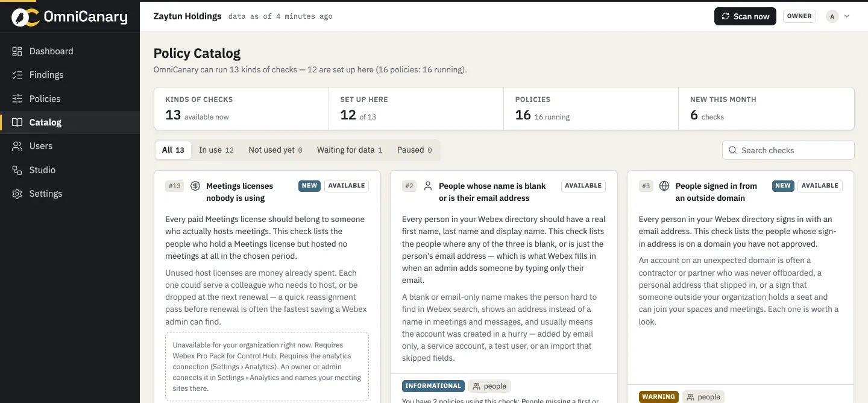Click the OWNER role badge

pyautogui.click(x=799, y=16)
